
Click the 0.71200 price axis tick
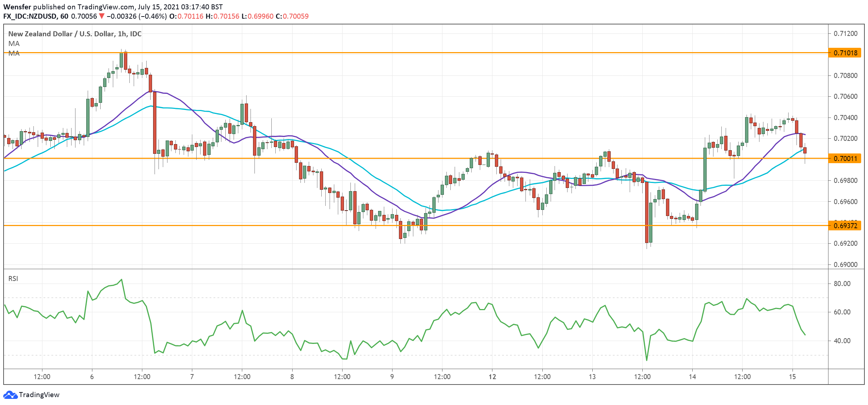point(845,33)
